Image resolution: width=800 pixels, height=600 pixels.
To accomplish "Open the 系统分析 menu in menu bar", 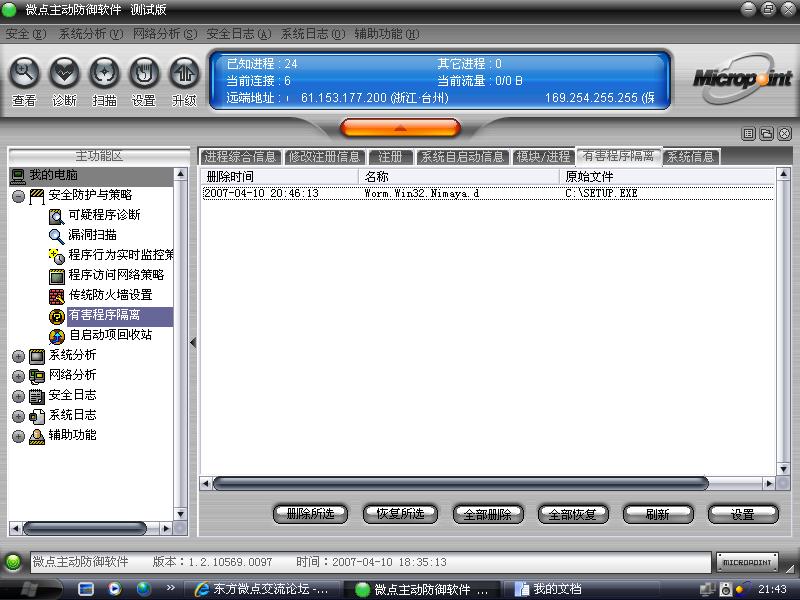I will [90, 34].
